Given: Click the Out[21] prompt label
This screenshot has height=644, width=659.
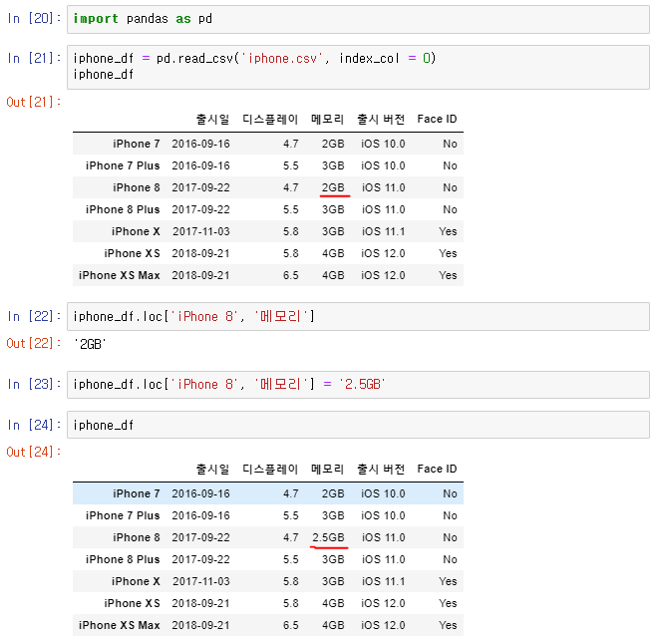Looking at the screenshot, I should [x=34, y=102].
